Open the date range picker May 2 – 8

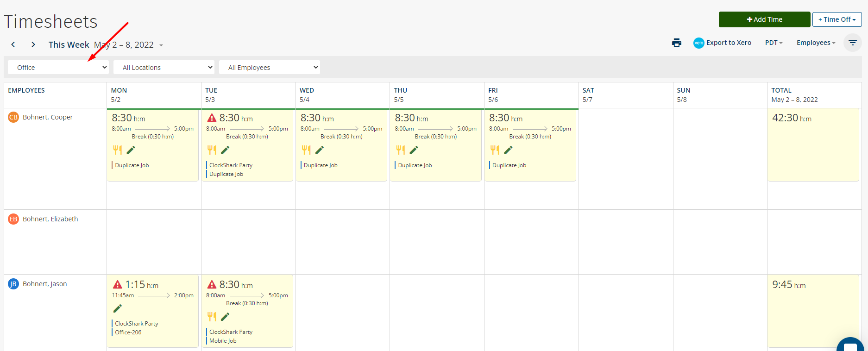coord(128,45)
